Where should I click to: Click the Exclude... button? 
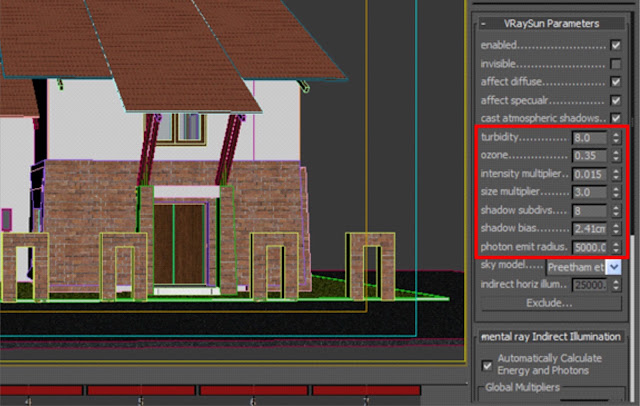pos(550,303)
